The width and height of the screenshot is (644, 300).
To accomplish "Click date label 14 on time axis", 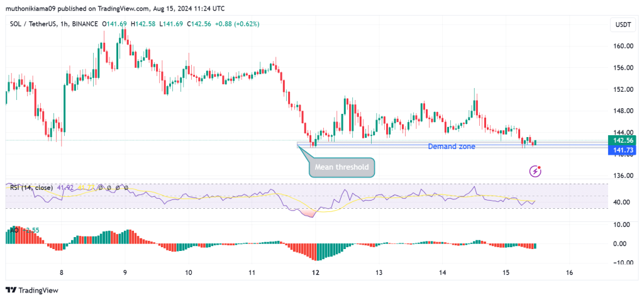I will [442, 272].
